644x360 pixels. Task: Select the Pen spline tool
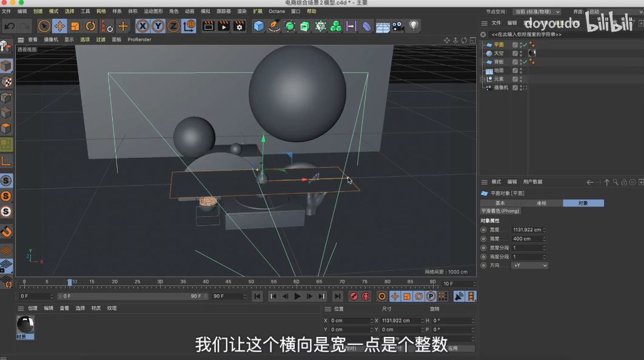pos(275,26)
